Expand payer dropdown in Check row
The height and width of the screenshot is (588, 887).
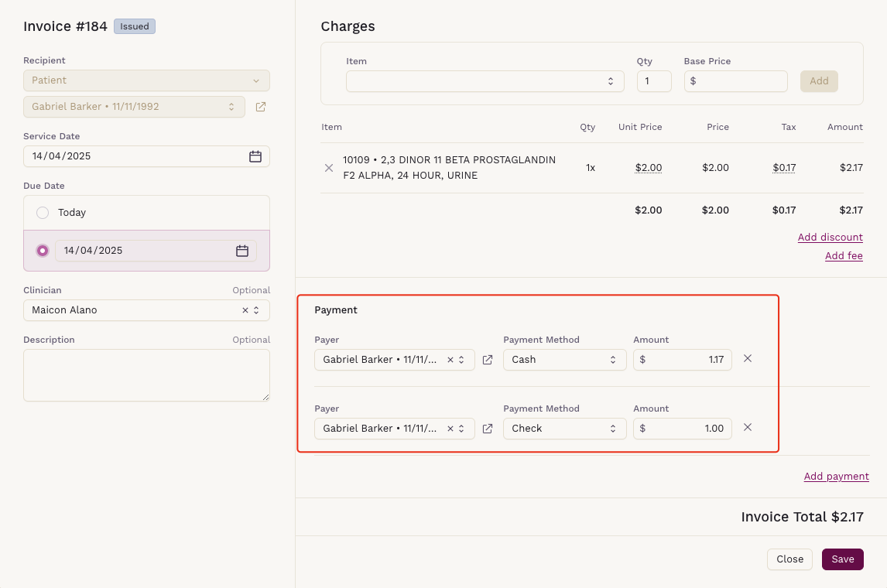click(x=461, y=429)
